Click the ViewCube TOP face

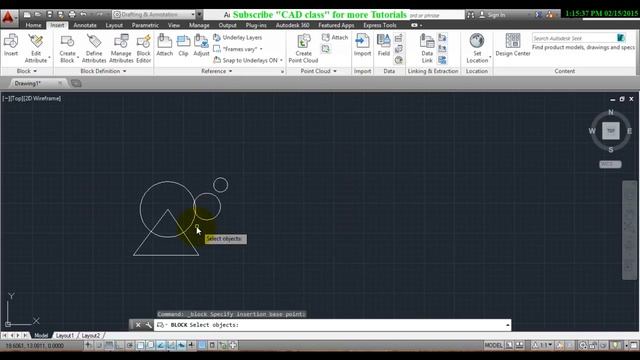point(611,131)
